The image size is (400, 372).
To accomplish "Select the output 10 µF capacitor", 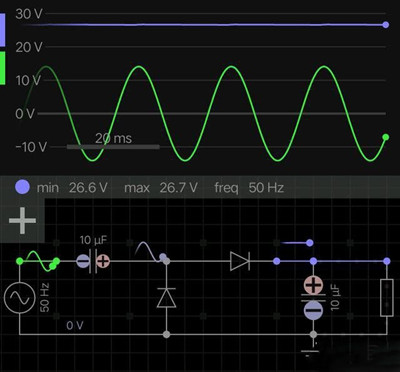I will click(x=313, y=298).
